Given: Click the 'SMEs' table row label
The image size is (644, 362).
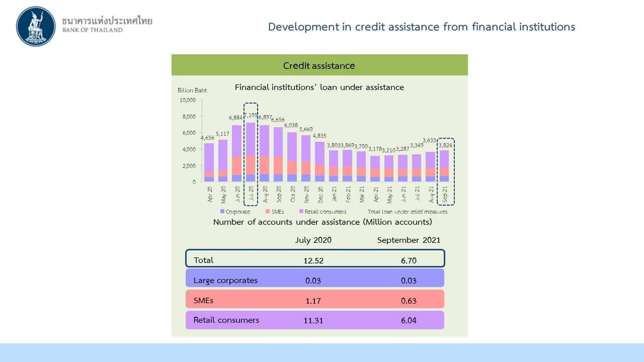Looking at the screenshot, I should pyautogui.click(x=204, y=300).
